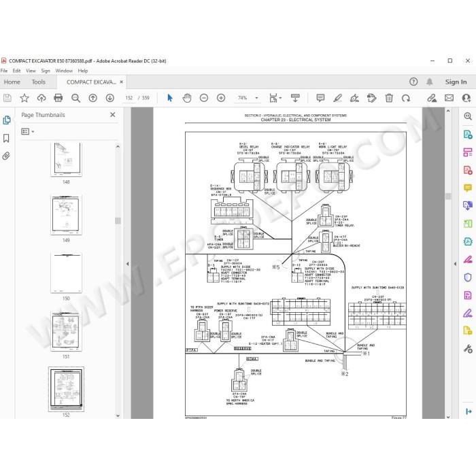476x476 pixels.
Task: Open the Window menu
Action: pyautogui.click(x=64, y=71)
